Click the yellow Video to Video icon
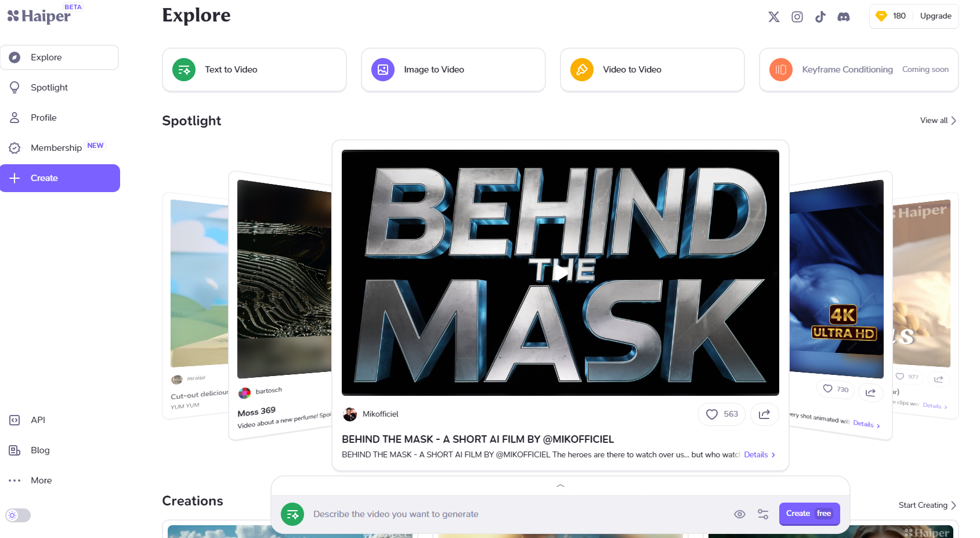 click(582, 70)
